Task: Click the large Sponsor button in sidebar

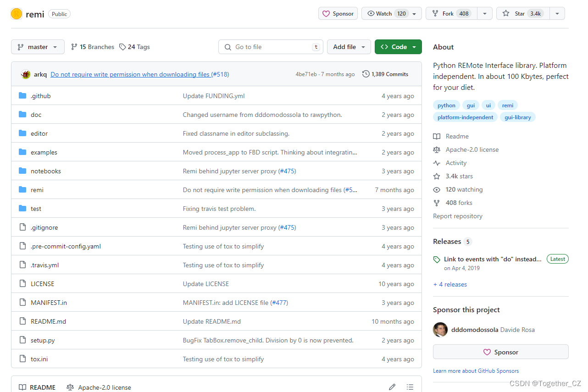Action: pyautogui.click(x=501, y=352)
